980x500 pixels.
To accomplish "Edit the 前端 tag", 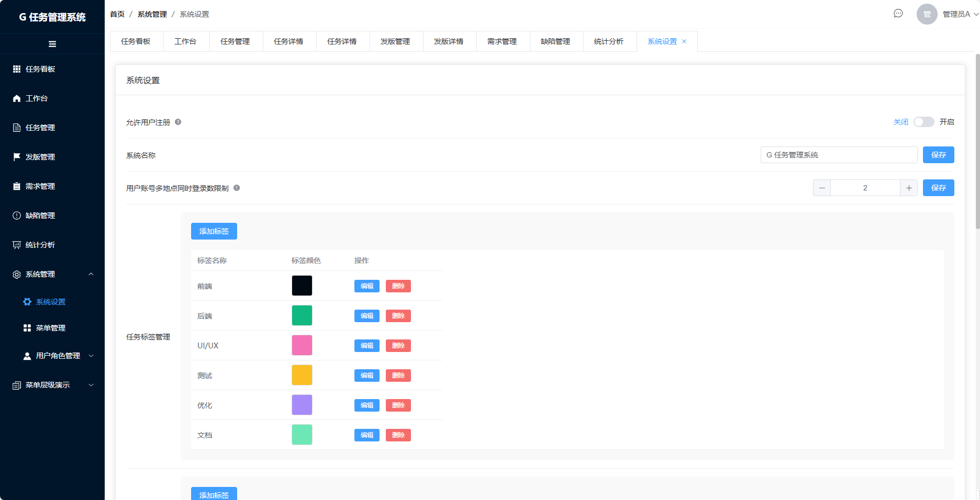I will [x=367, y=286].
